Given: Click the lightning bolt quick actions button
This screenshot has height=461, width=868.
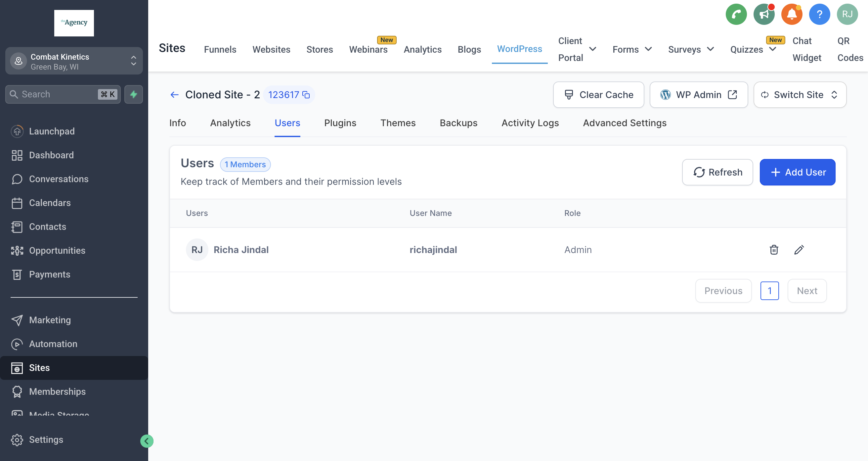Looking at the screenshot, I should [133, 94].
